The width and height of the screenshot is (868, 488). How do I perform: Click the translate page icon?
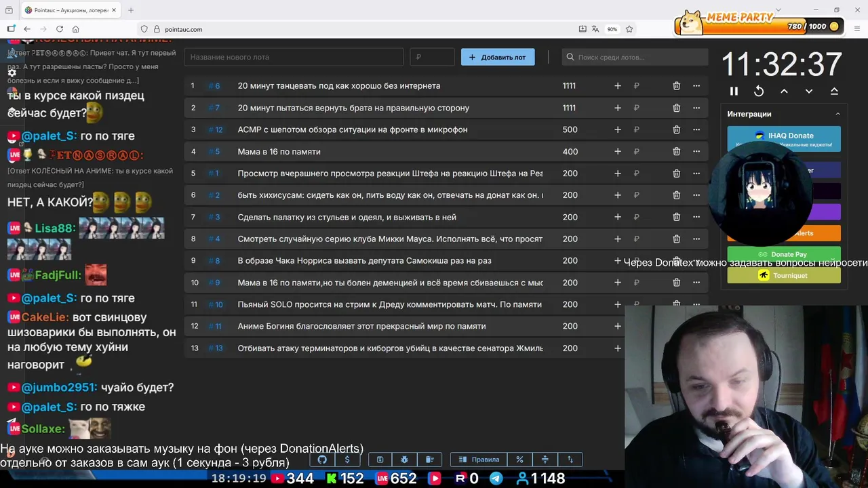coord(595,29)
